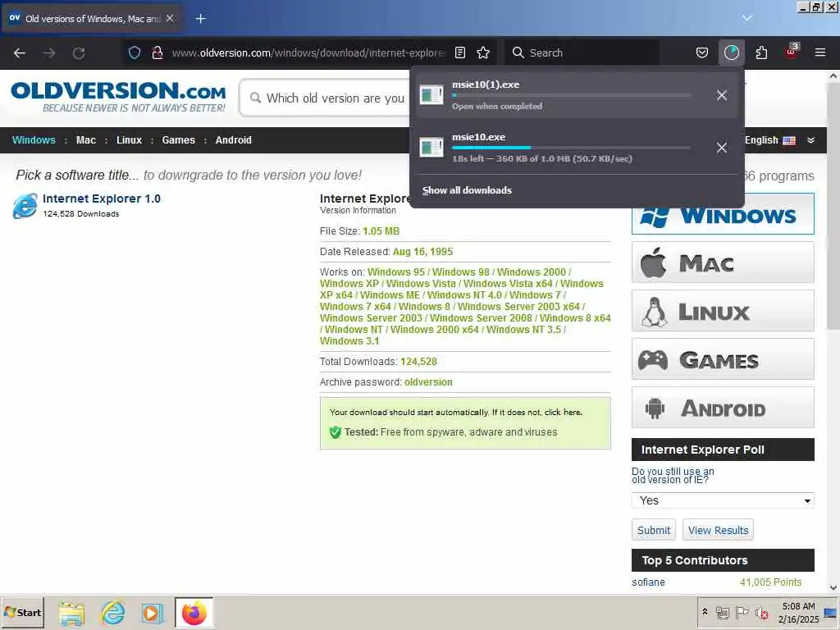Select the Linux platform banner
The height and width of the screenshot is (630, 840).
tap(723, 311)
